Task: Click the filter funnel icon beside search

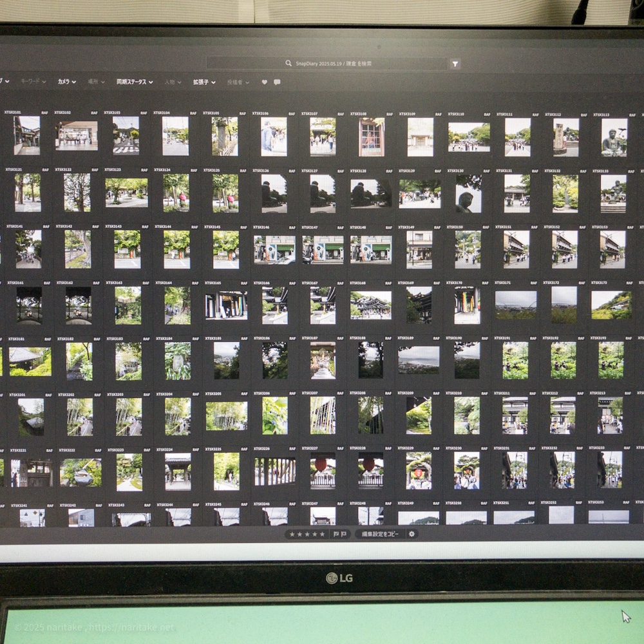Action: pos(455,64)
